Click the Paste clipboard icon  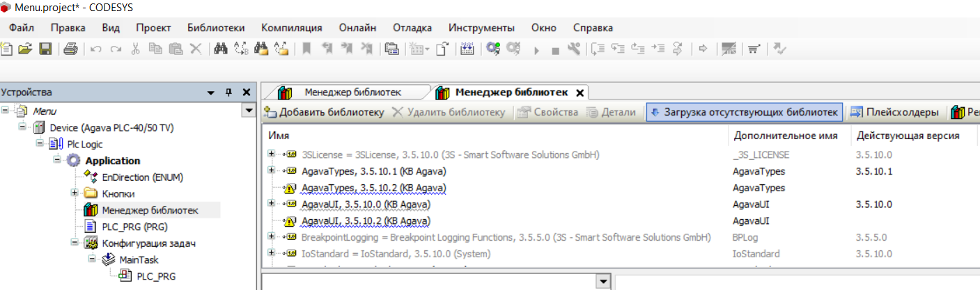pyautogui.click(x=176, y=49)
